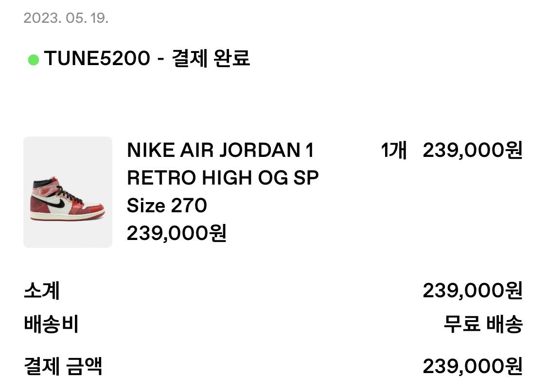Select the Size 270 text
The width and height of the screenshot is (547, 392).
[167, 206]
